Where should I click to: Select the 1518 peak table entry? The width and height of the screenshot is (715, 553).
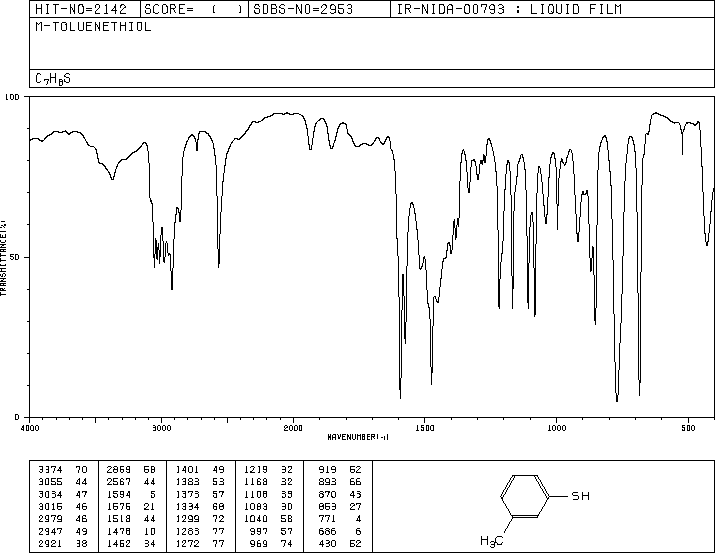131,519
